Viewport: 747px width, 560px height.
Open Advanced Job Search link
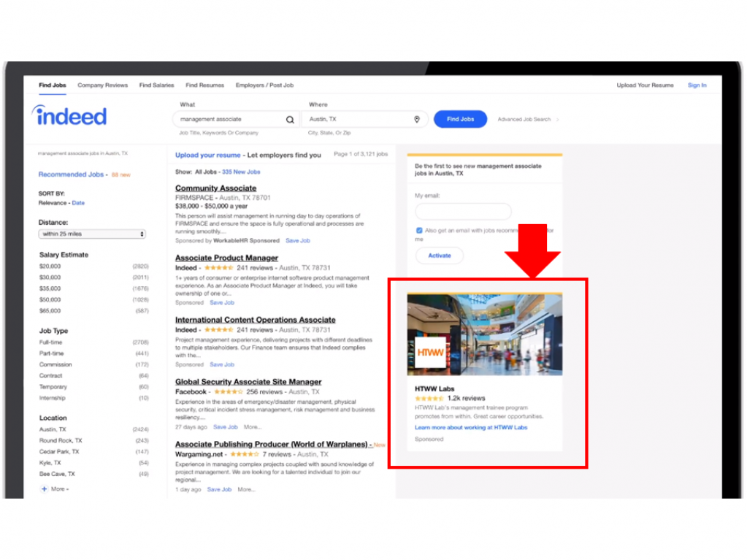524,120
